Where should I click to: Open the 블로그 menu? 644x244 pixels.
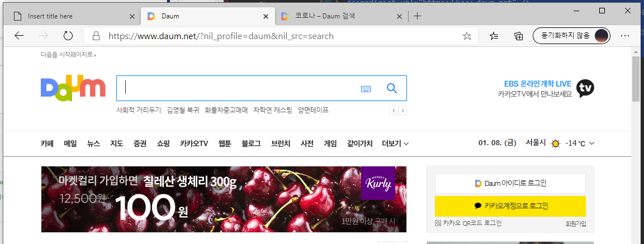click(252, 143)
